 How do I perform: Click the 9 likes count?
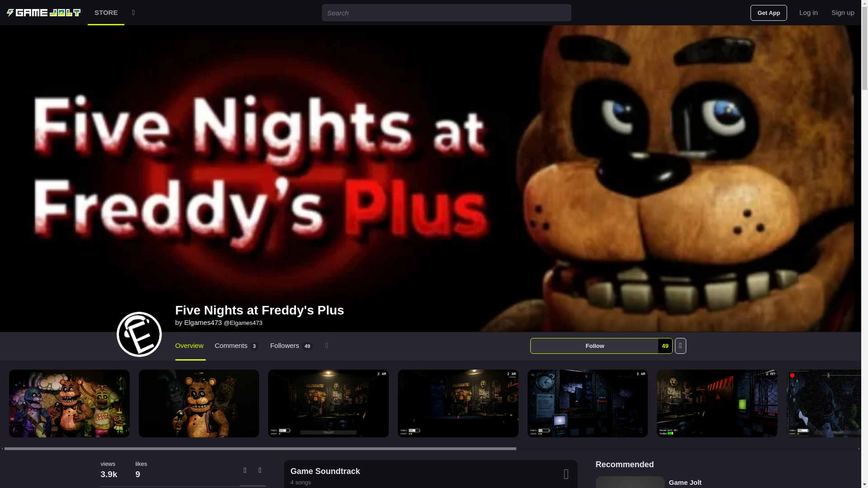pos(138,474)
